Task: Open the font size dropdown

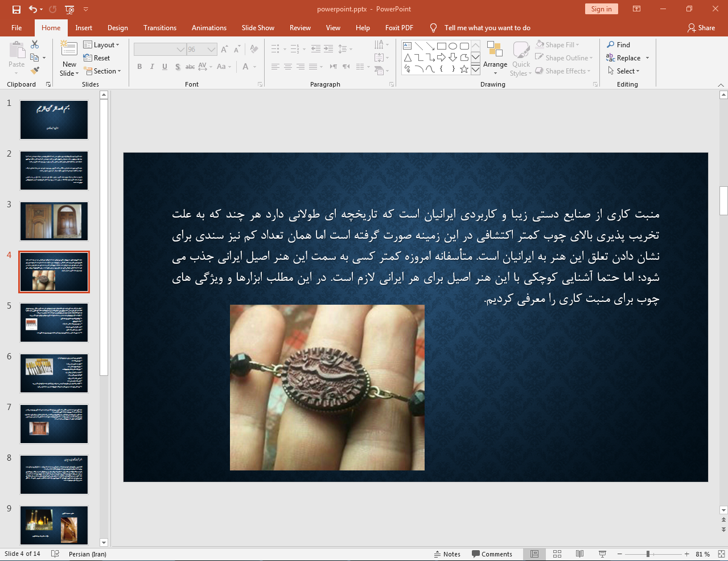Action: (x=212, y=50)
